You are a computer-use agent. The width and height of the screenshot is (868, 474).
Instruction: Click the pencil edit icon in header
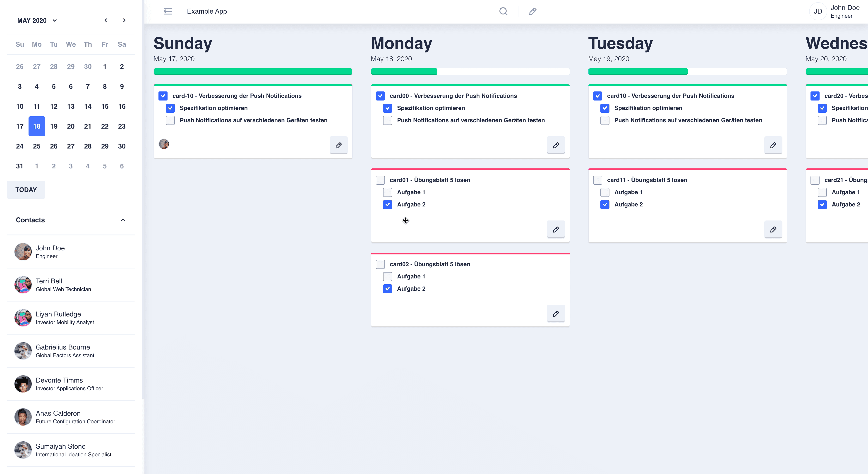(533, 12)
